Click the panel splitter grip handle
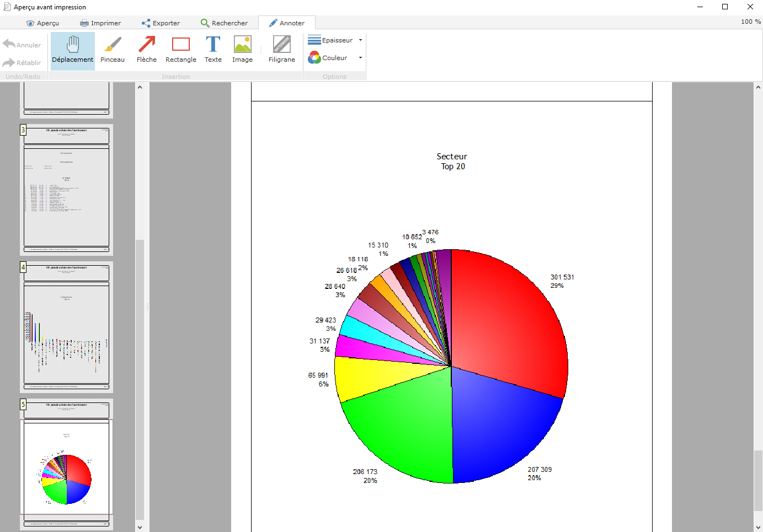The image size is (763, 532). (x=147, y=307)
